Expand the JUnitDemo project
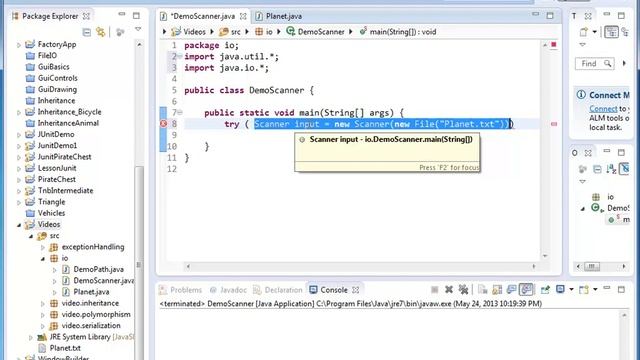640x360 pixels. 19,135
